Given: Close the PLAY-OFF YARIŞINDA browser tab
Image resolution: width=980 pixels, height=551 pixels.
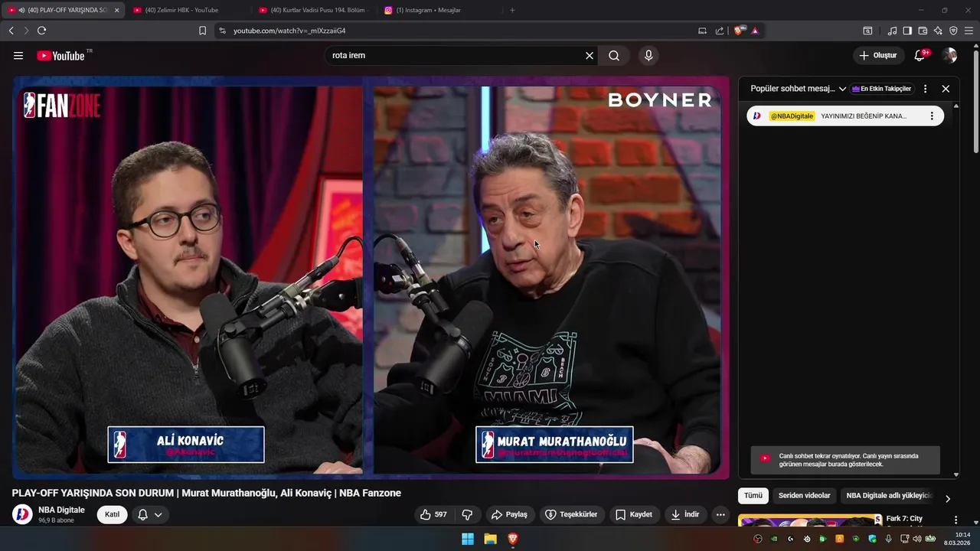Looking at the screenshot, I should pyautogui.click(x=117, y=10).
